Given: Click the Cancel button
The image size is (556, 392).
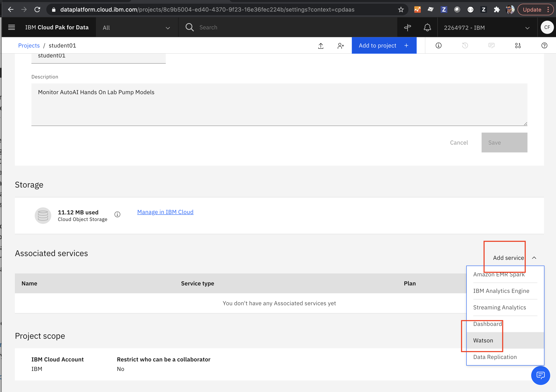Looking at the screenshot, I should tap(459, 143).
